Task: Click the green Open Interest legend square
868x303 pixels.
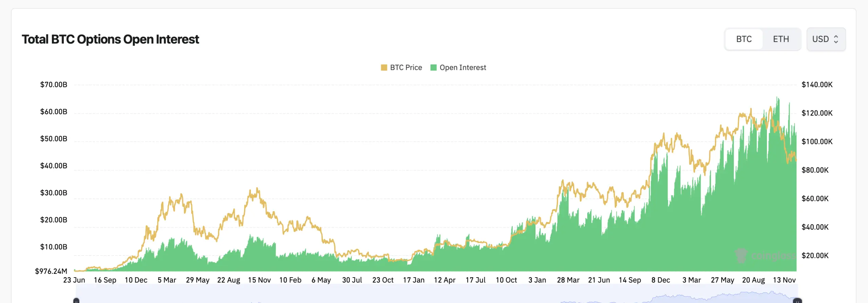Action: pos(434,67)
